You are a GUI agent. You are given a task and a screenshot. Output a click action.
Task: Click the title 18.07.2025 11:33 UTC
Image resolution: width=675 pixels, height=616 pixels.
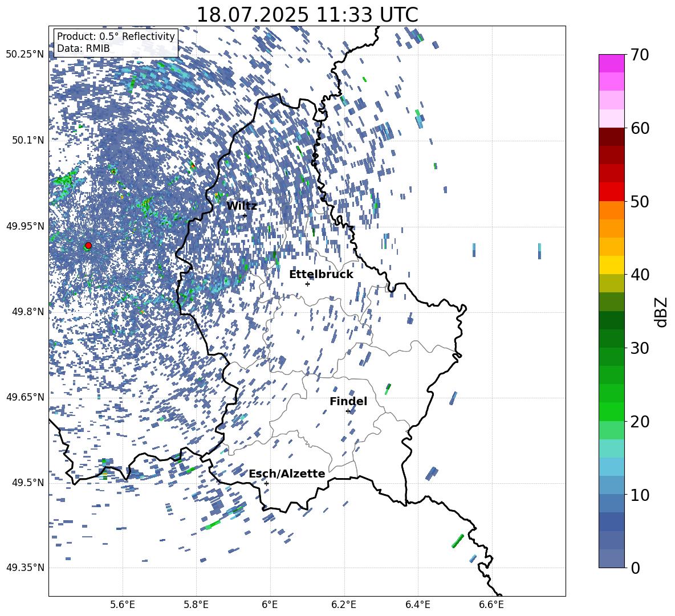coord(307,15)
